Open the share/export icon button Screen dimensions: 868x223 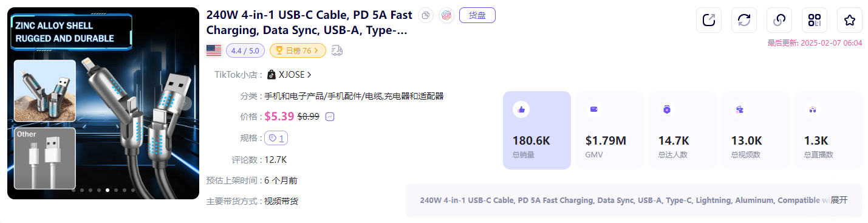click(709, 20)
